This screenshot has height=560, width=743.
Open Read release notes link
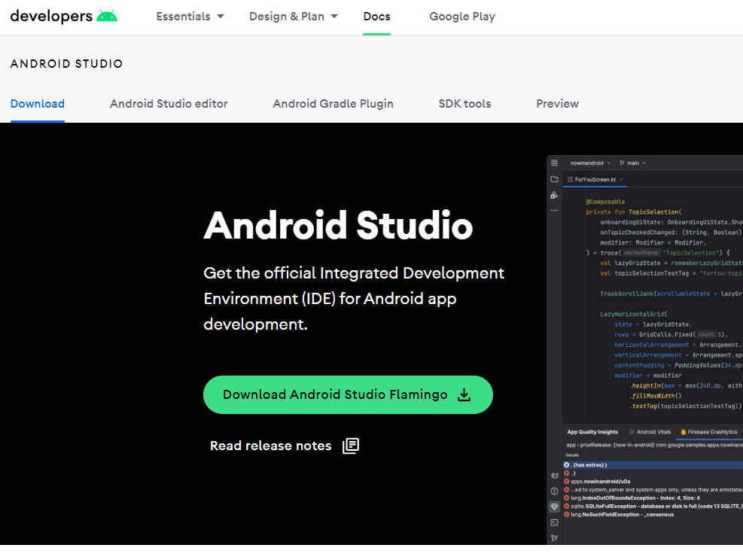pyautogui.click(x=270, y=446)
